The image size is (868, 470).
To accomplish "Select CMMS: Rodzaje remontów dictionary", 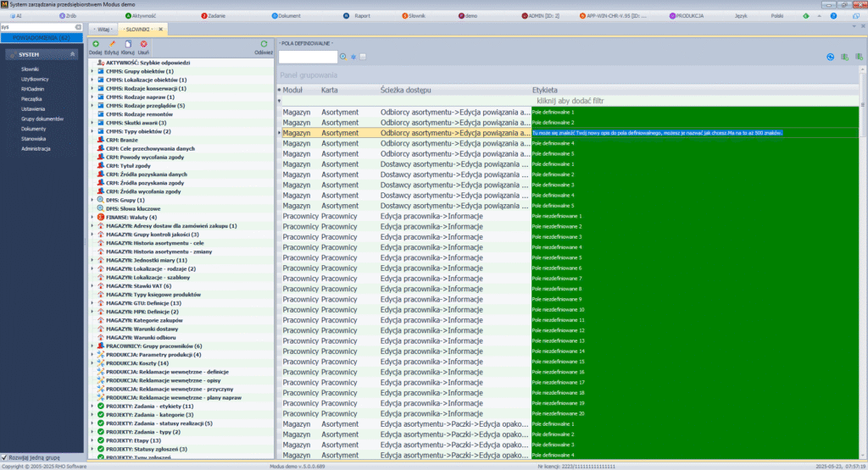I will click(x=139, y=114).
